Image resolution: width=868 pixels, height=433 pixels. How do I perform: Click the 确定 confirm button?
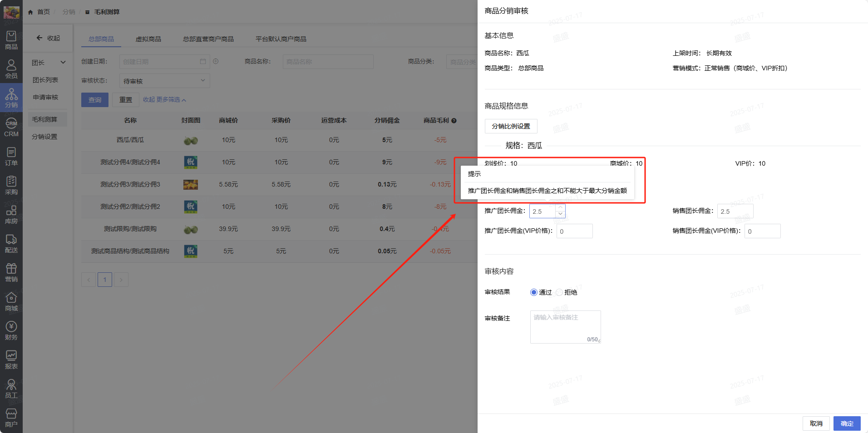click(x=847, y=423)
